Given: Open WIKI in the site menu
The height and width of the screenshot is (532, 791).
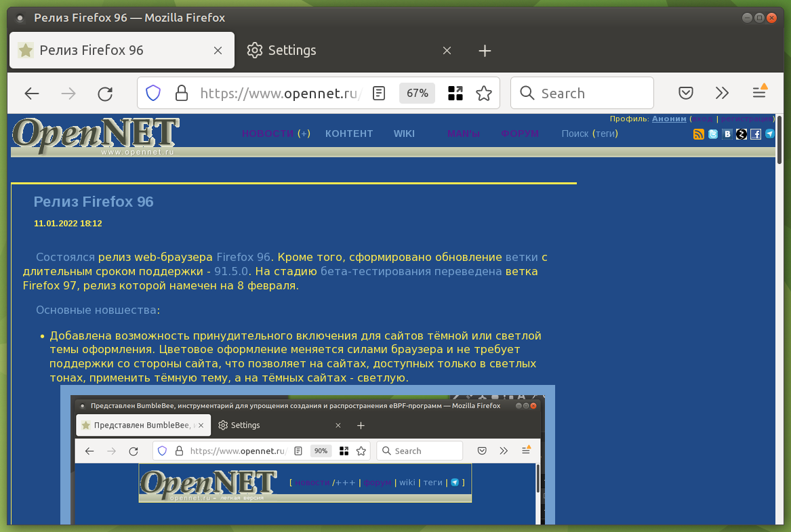Looking at the screenshot, I should pos(404,134).
